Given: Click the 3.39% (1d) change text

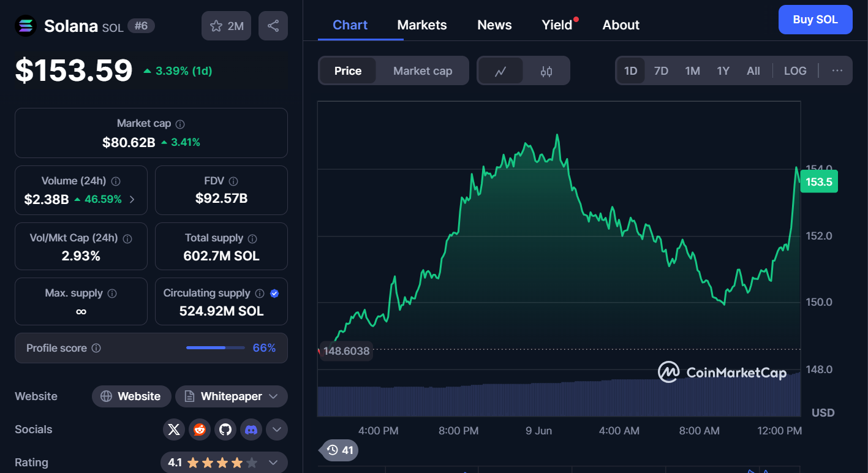Looking at the screenshot, I should [184, 71].
